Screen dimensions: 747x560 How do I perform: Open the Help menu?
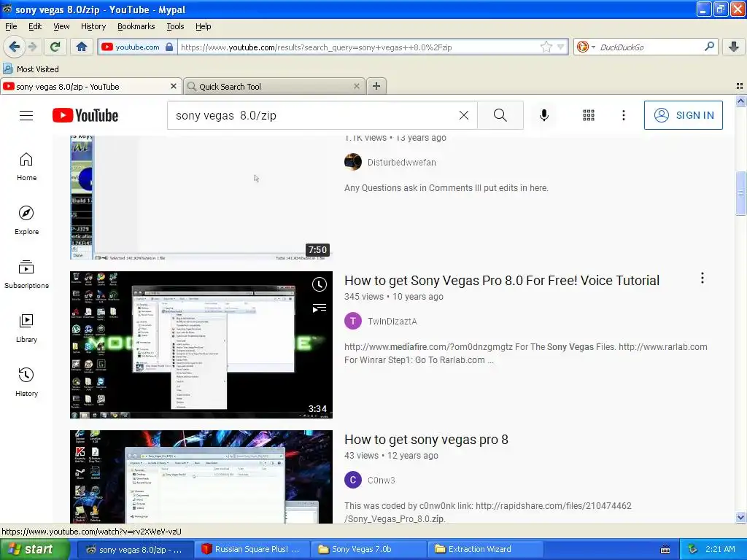pos(203,26)
